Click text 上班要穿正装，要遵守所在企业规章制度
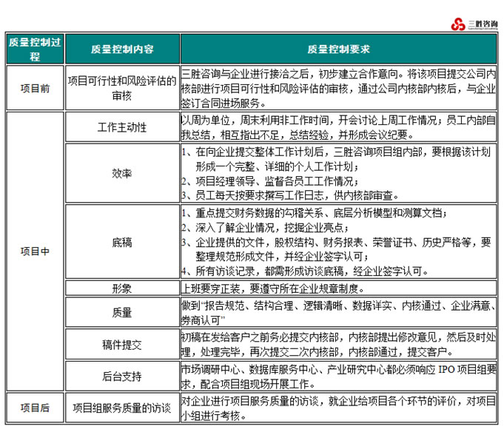504x429 pixels. pyautogui.click(x=272, y=288)
